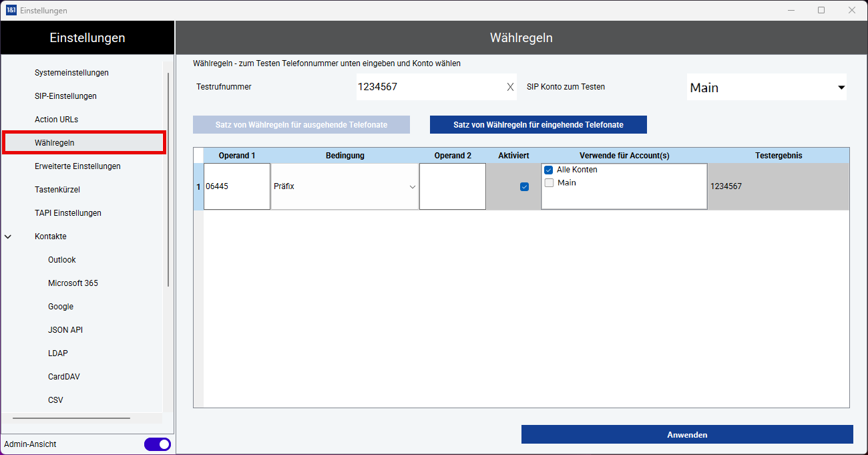Click the empty Operand 2 field
This screenshot has width=868, height=455.
[x=452, y=187]
